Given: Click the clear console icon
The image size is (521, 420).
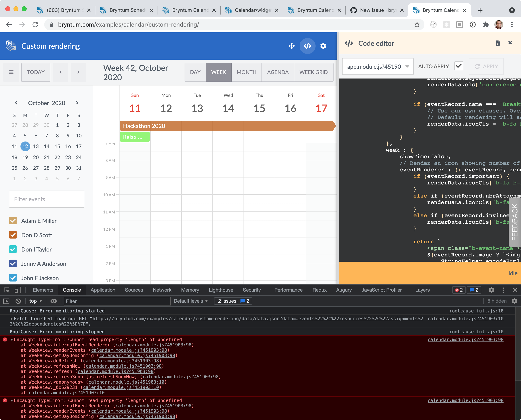Looking at the screenshot, I should click(x=18, y=301).
